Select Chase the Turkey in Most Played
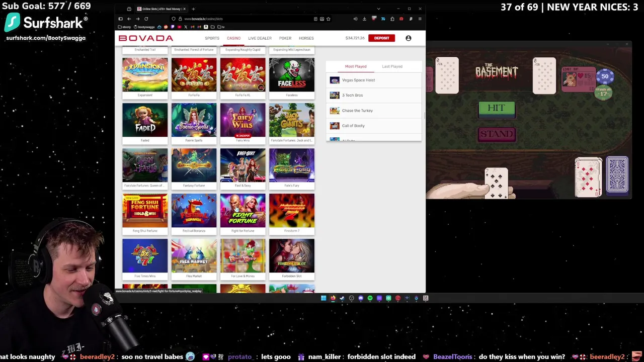The width and height of the screenshot is (644, 362). click(x=374, y=111)
